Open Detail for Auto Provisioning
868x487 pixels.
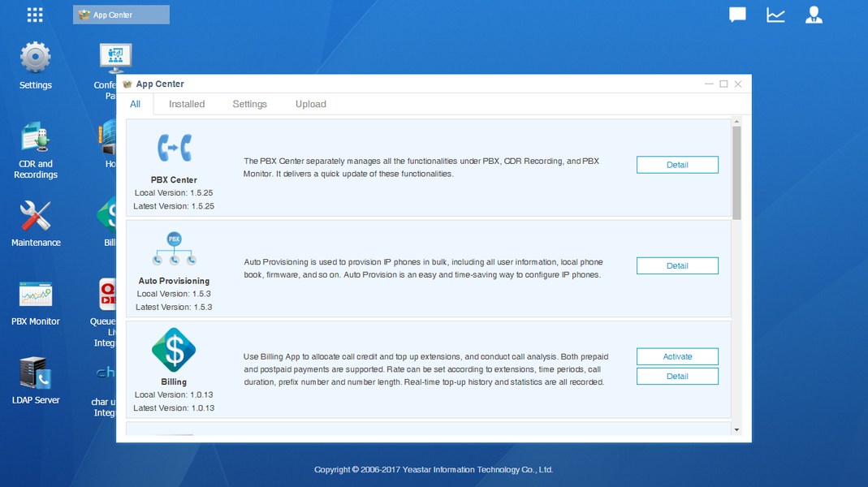tap(677, 265)
